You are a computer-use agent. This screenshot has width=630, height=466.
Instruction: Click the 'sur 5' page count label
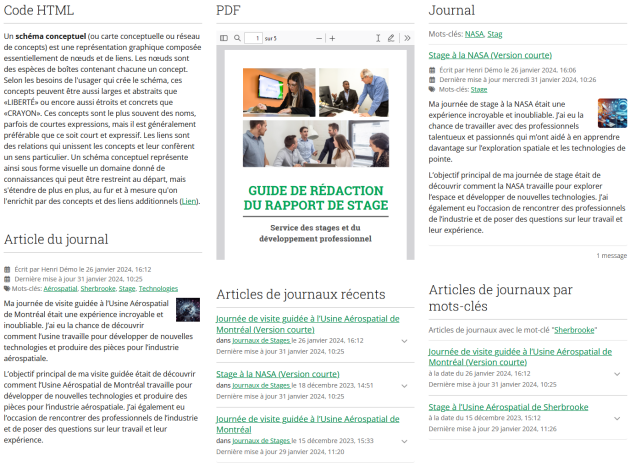270,39
